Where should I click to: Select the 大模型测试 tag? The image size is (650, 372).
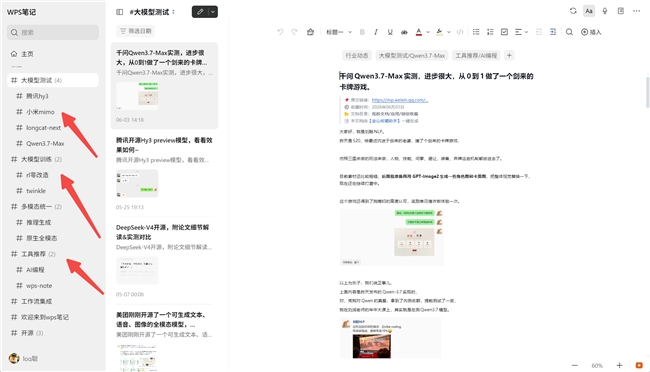(53, 80)
